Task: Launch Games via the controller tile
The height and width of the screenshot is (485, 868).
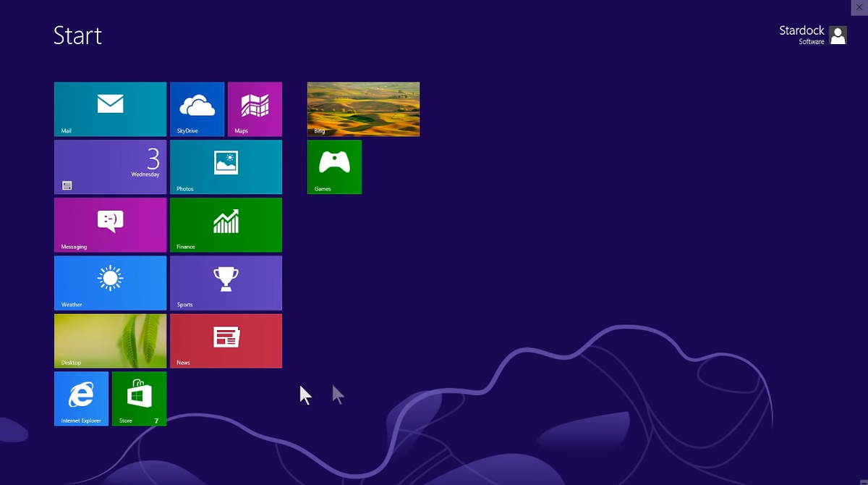Action: (x=334, y=166)
